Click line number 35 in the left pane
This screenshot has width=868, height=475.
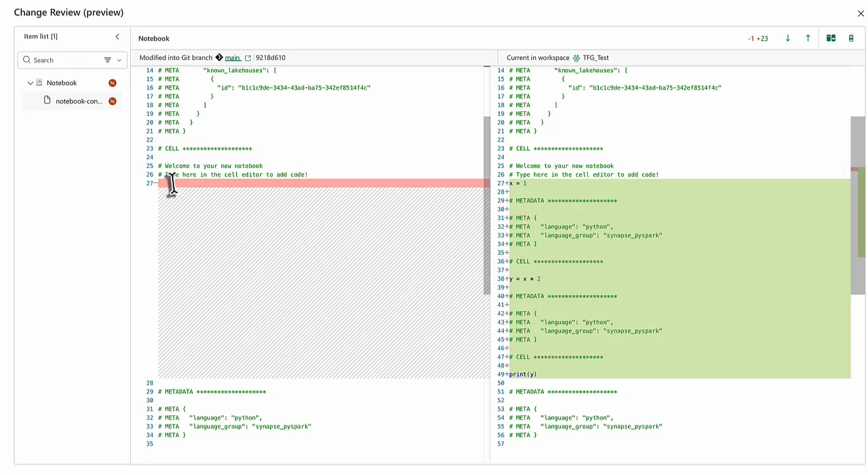[149, 444]
